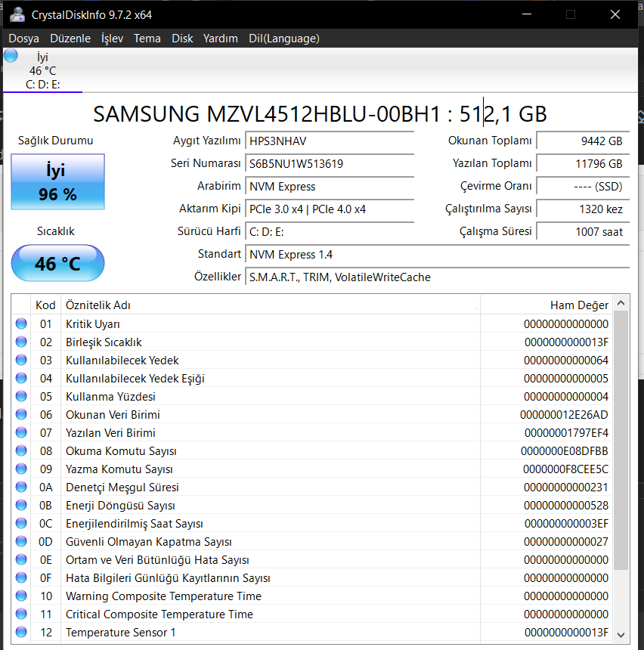The height and width of the screenshot is (650, 644).
Task: Click the CrystalDiskInfo app icon in title bar
Action: [x=17, y=14]
